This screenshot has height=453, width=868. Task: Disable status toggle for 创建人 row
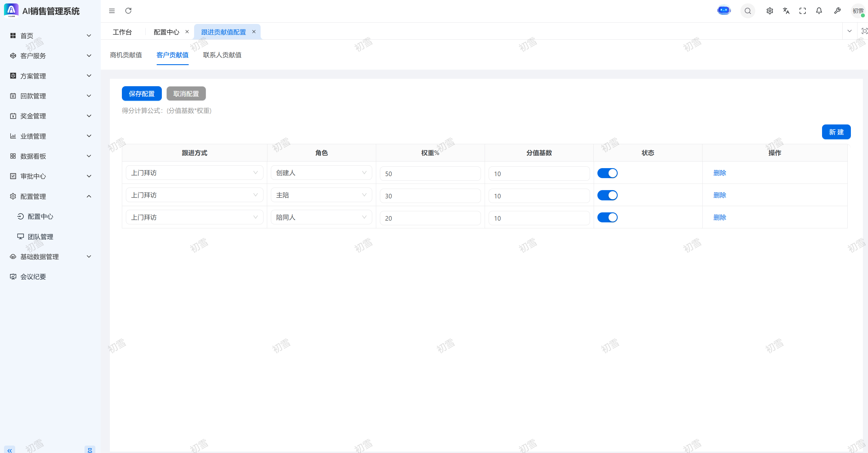coord(607,173)
